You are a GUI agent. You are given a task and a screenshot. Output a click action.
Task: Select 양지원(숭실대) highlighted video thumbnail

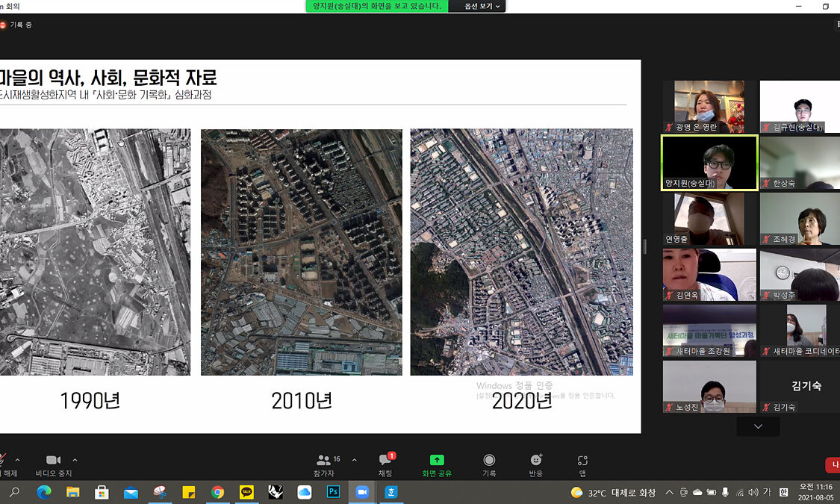tap(709, 163)
